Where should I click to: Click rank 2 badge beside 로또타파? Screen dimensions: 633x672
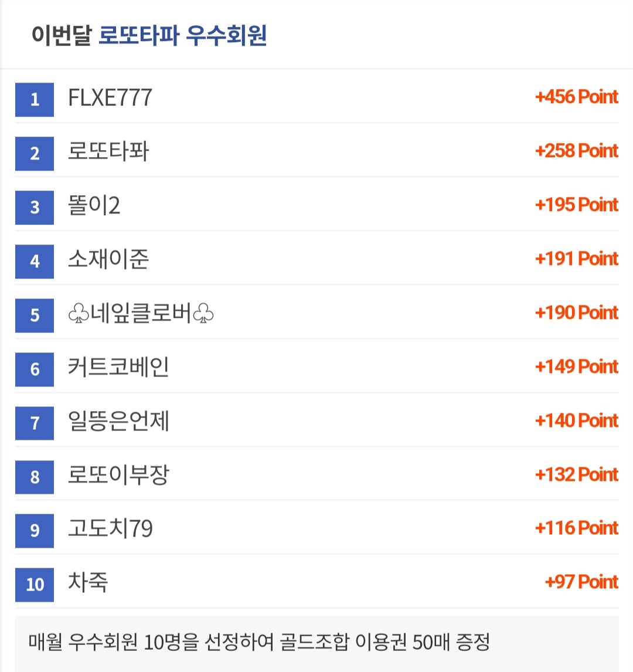tap(34, 154)
